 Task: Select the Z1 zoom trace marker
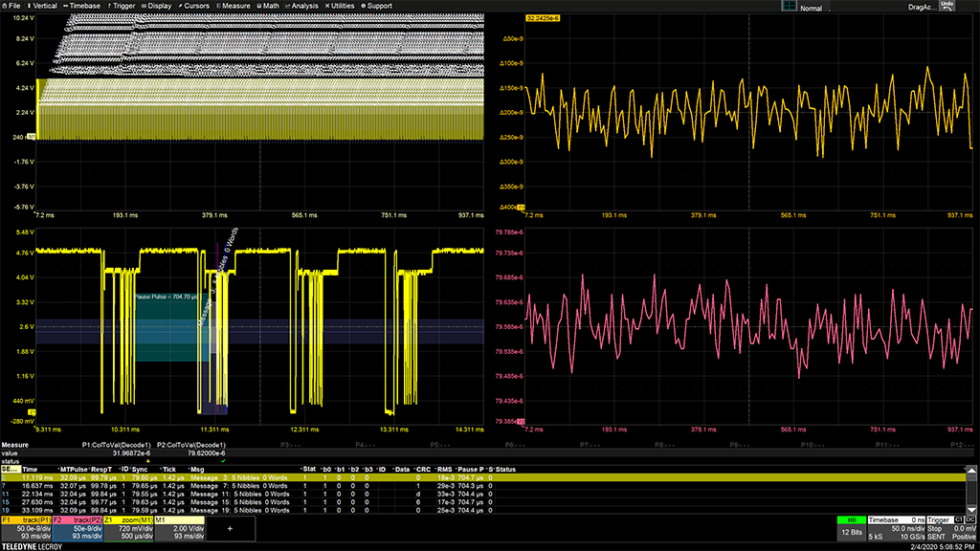(32, 412)
